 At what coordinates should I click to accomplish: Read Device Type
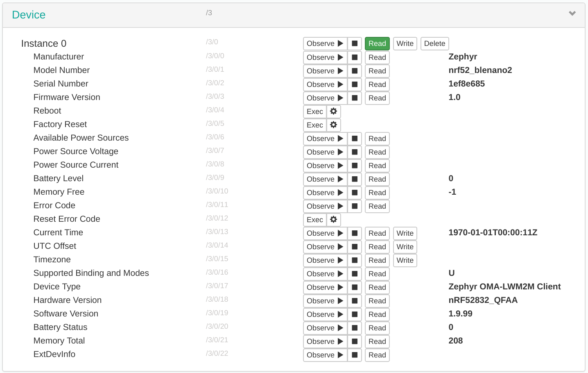[377, 287]
